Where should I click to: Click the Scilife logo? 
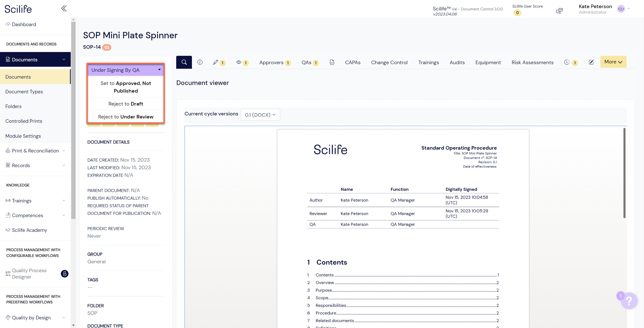pyautogui.click(x=18, y=9)
